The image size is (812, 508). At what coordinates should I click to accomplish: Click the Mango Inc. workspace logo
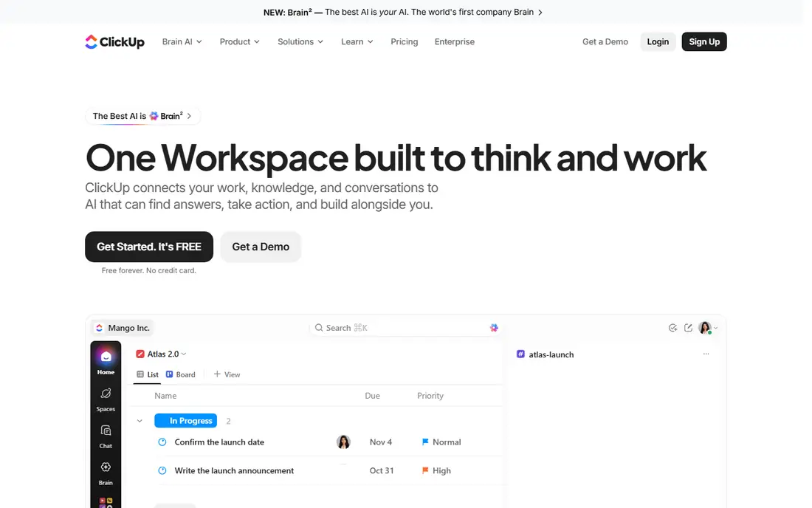[x=100, y=328]
